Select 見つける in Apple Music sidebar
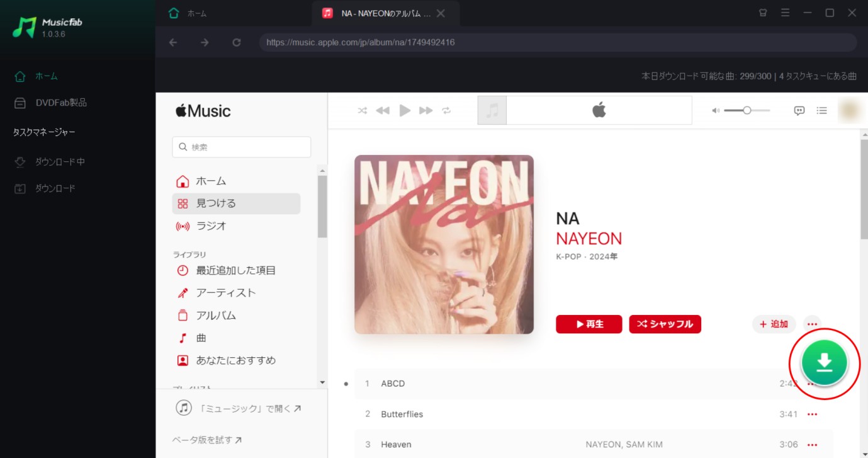The image size is (868, 458). 236,203
